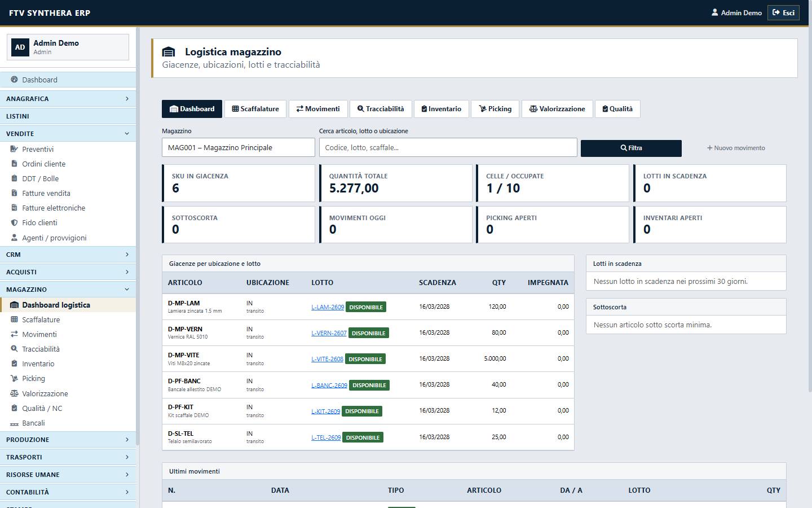Click the Valorizzazione scales icon in sidebar
The width and height of the screenshot is (812, 508).
click(x=14, y=393)
